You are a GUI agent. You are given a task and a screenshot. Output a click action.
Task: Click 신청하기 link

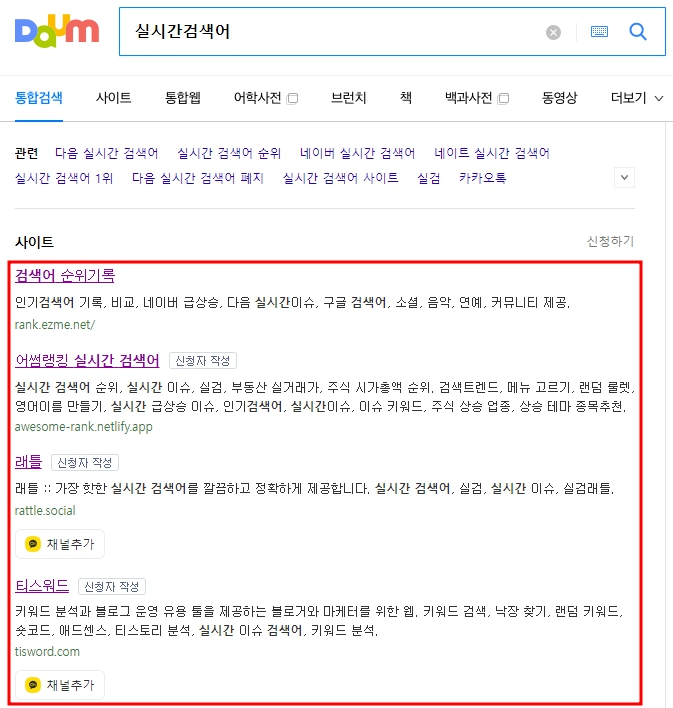point(610,242)
